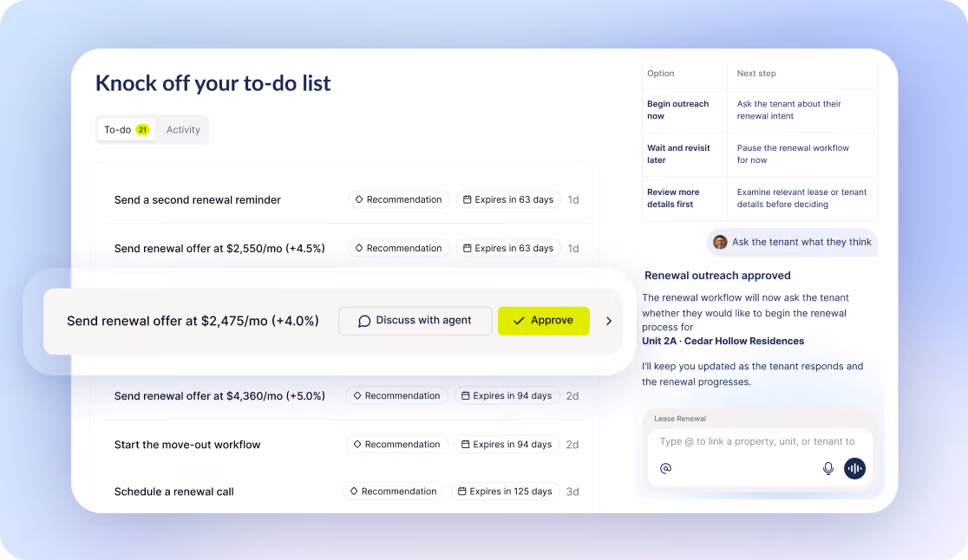Select Begin outreach now option

coord(677,110)
